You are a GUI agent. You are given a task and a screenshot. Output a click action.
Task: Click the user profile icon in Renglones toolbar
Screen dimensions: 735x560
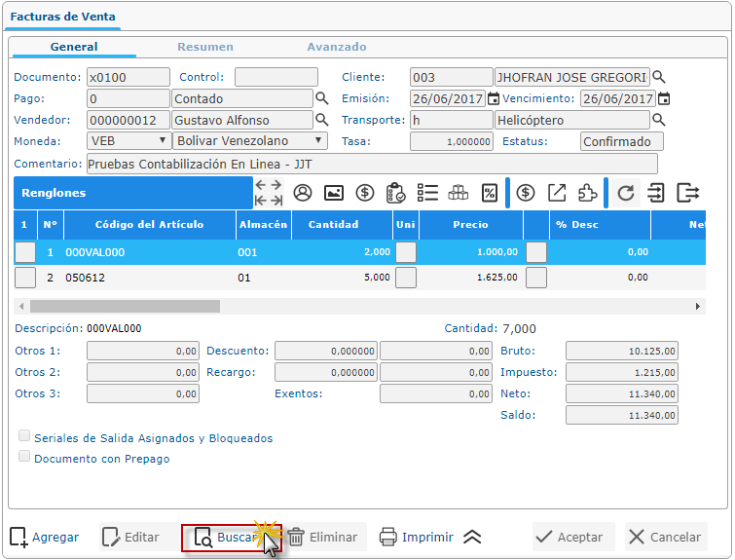[303, 193]
